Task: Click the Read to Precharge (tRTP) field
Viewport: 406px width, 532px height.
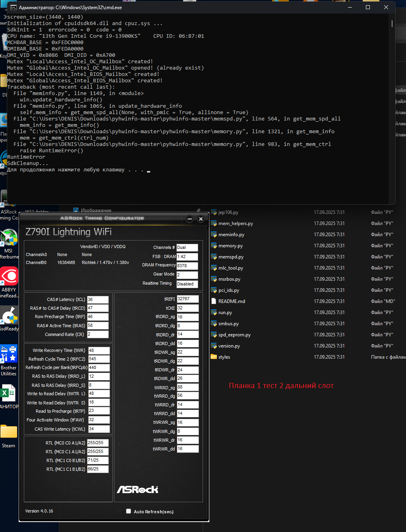Action: coord(99,411)
